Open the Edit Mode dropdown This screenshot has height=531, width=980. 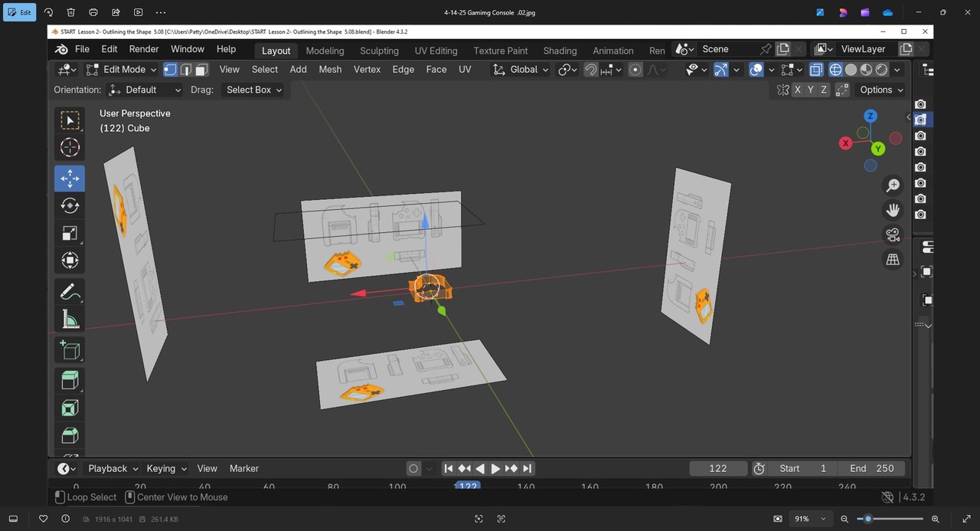point(121,70)
